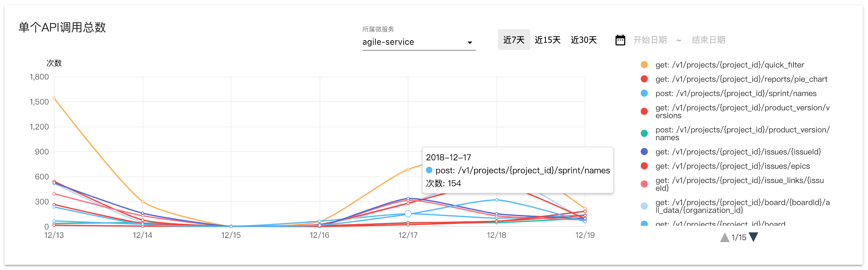
Task: Open the agile-service microservice dropdown
Action: point(415,42)
